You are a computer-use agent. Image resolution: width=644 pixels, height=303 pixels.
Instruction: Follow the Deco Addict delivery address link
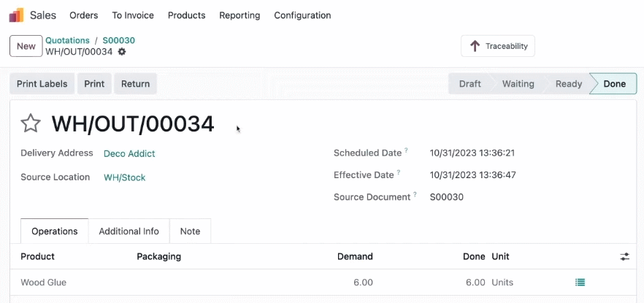click(x=129, y=153)
